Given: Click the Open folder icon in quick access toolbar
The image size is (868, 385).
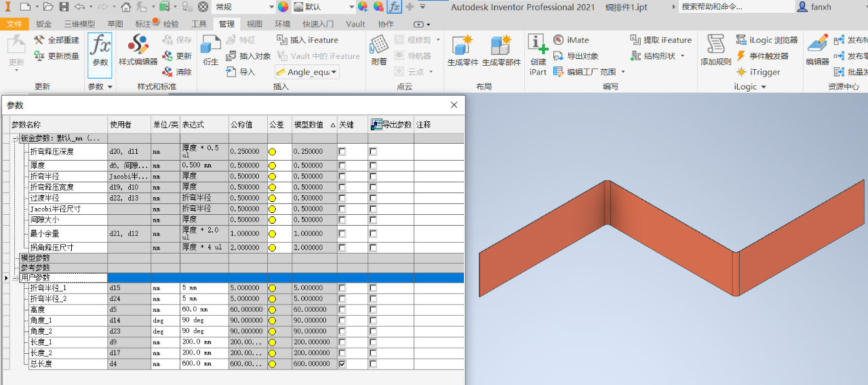Looking at the screenshot, I should point(47,7).
